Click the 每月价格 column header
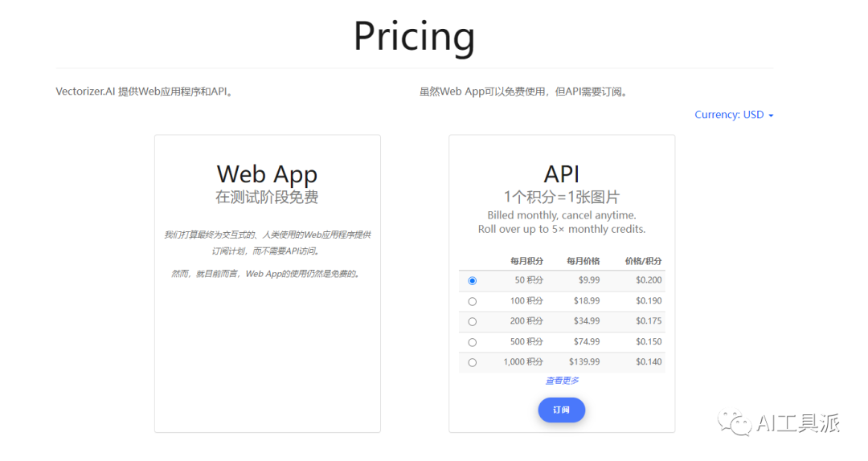 [583, 261]
